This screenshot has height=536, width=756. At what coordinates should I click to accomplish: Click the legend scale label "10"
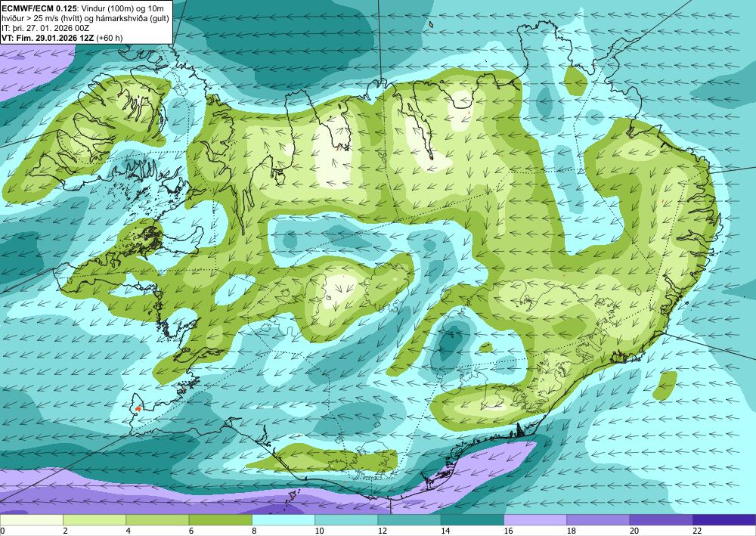[319, 531]
